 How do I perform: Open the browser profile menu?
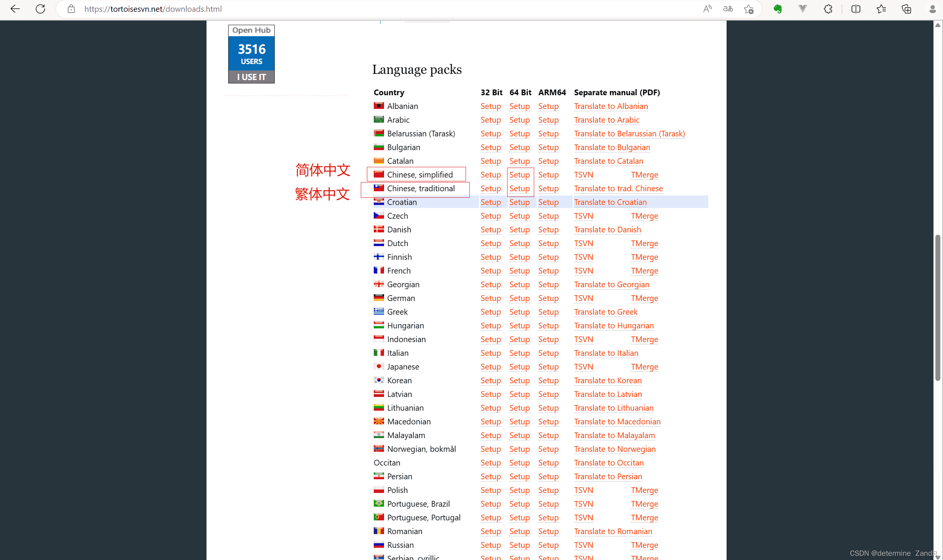[933, 9]
